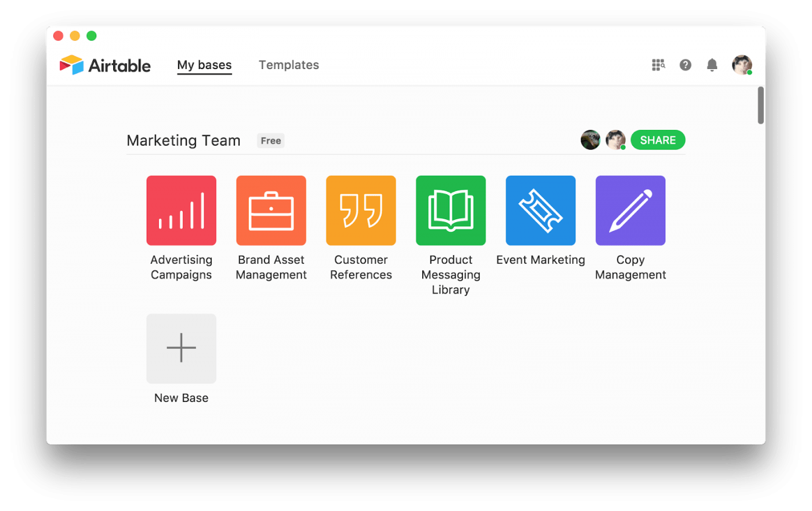812x511 pixels.
Task: Click the Copy Management label
Action: tap(630, 267)
